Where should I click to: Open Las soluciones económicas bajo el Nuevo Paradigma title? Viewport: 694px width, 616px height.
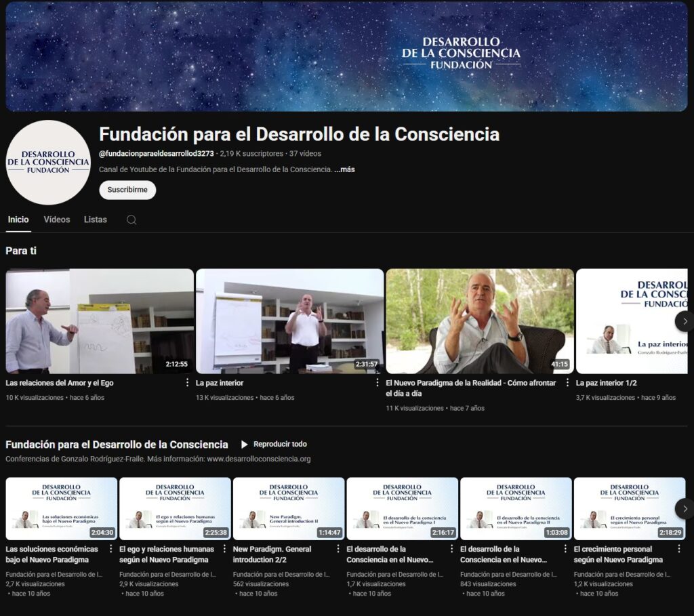tap(52, 554)
